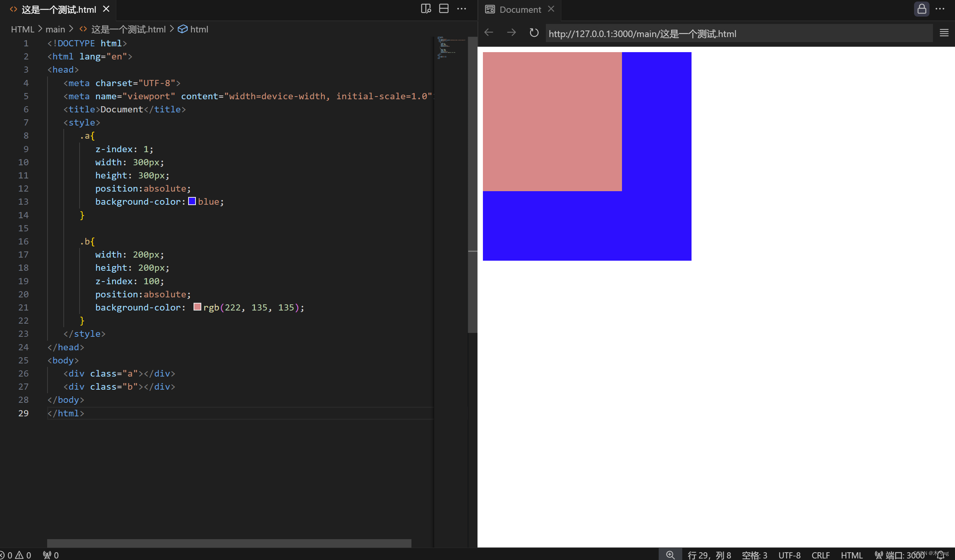Viewport: 955px width, 560px height.
Task: Open the preview hamburger menu
Action: point(944,33)
